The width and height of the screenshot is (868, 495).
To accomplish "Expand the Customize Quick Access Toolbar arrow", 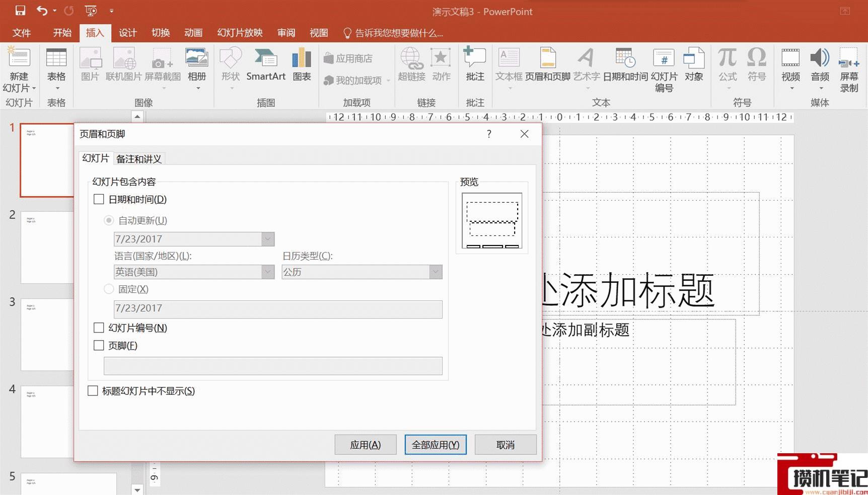I will pyautogui.click(x=112, y=11).
